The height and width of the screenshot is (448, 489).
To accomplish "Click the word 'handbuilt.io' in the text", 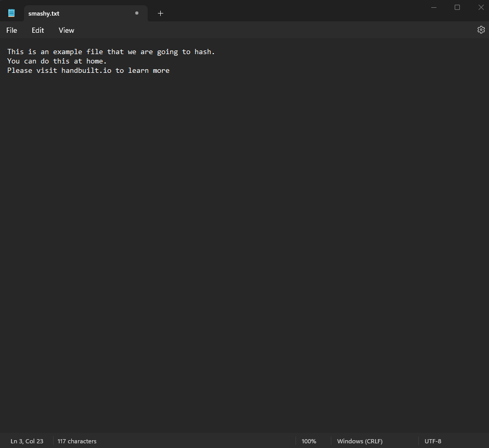I will click(x=86, y=71).
